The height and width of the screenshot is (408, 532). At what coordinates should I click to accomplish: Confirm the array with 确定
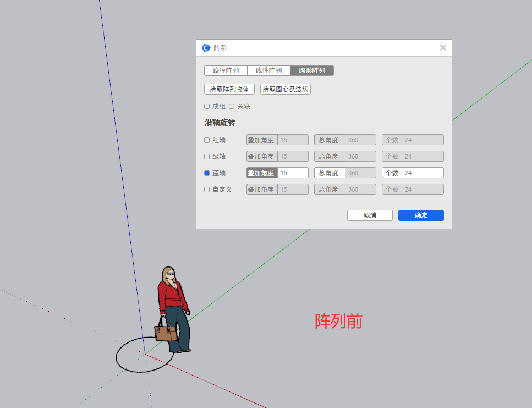(421, 215)
